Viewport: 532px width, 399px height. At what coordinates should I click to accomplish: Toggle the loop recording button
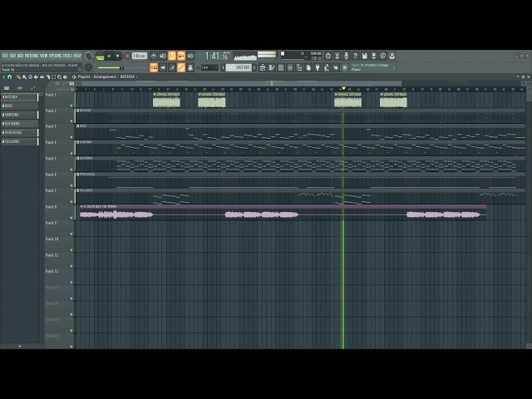(190, 56)
